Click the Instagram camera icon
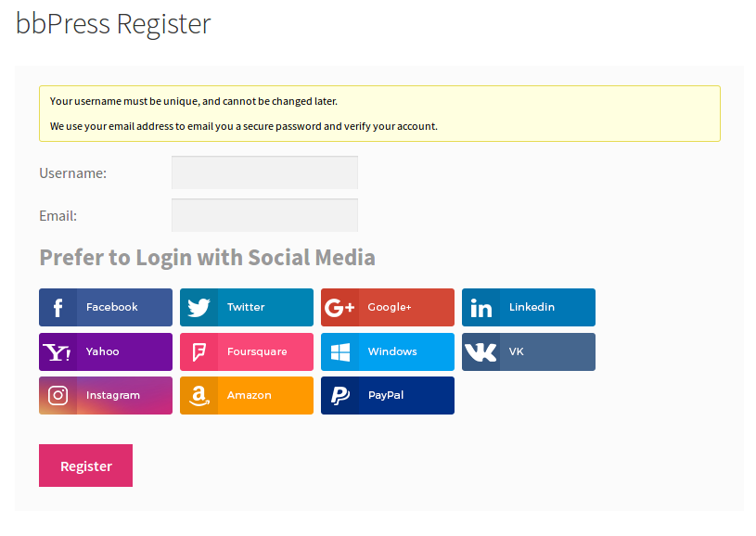The width and height of the screenshot is (756, 536). pos(58,396)
